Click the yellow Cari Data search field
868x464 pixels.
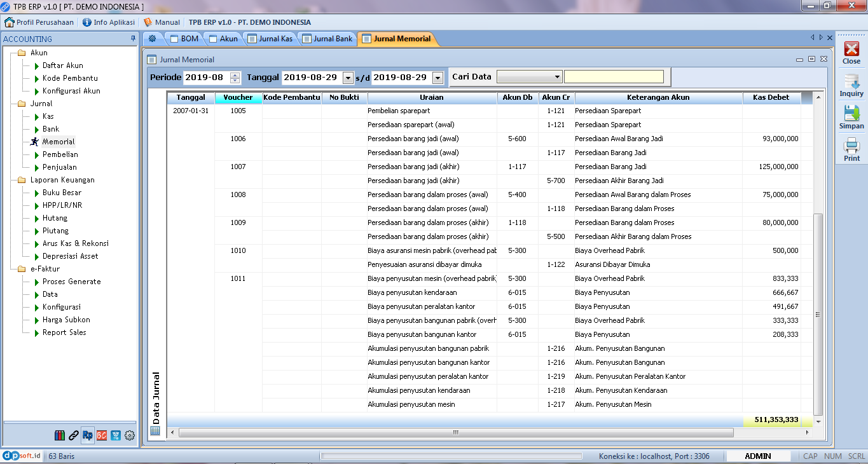coord(614,77)
